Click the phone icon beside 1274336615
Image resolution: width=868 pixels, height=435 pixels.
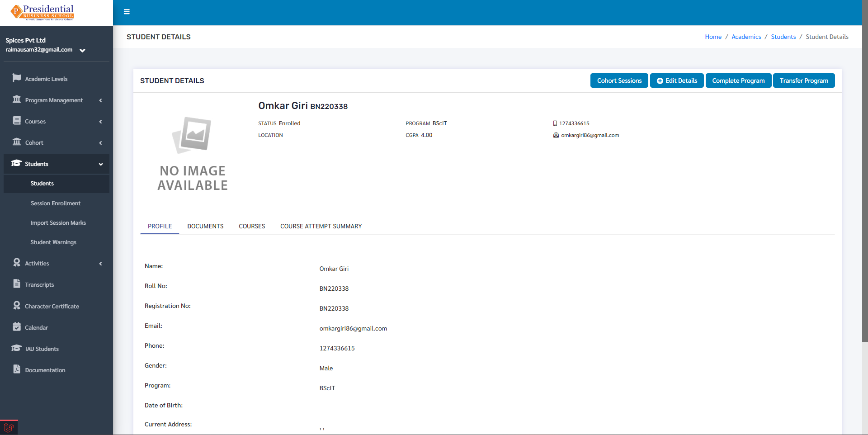555,123
